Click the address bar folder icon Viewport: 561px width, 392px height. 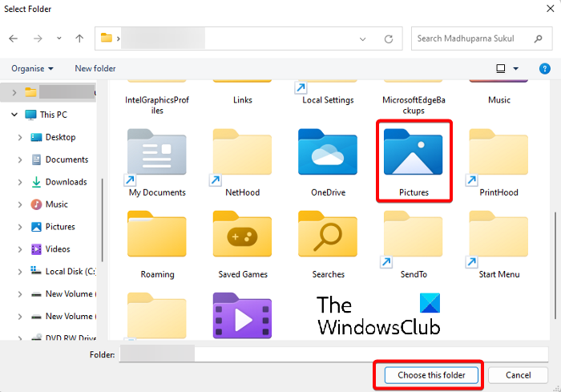click(x=107, y=38)
